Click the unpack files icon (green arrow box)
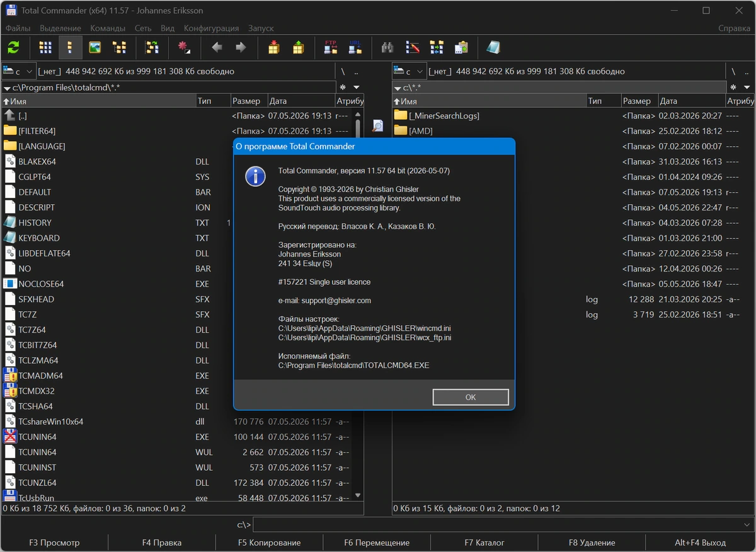 click(298, 47)
